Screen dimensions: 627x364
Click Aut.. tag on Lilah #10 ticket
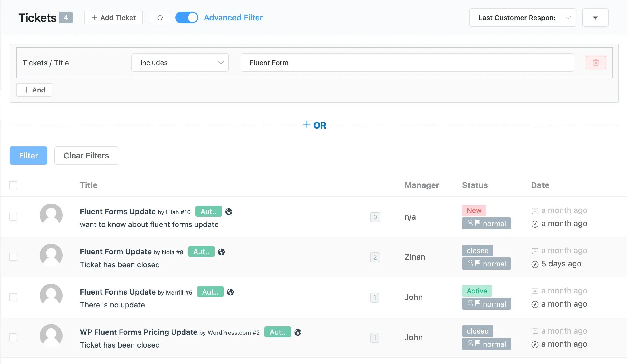click(x=209, y=212)
